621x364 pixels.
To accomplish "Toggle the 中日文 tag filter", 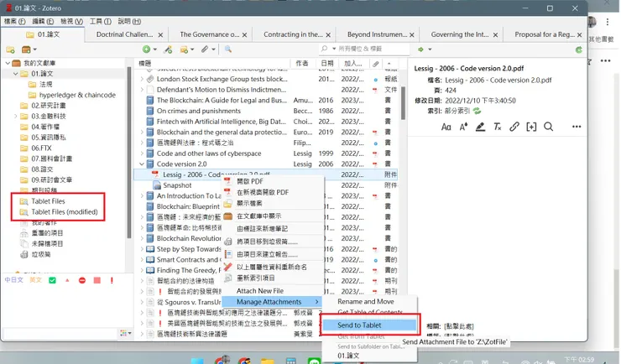I will pyautogui.click(x=14, y=280).
